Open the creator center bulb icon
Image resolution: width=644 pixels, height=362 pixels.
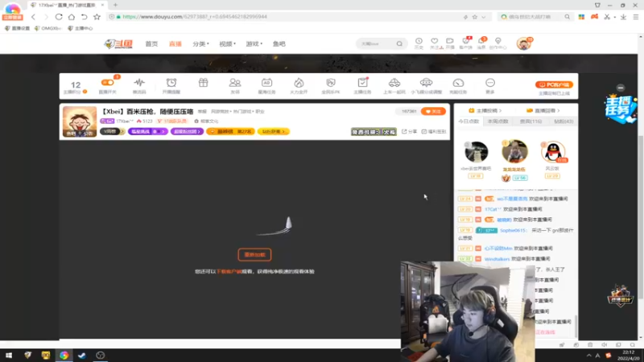coord(497,43)
